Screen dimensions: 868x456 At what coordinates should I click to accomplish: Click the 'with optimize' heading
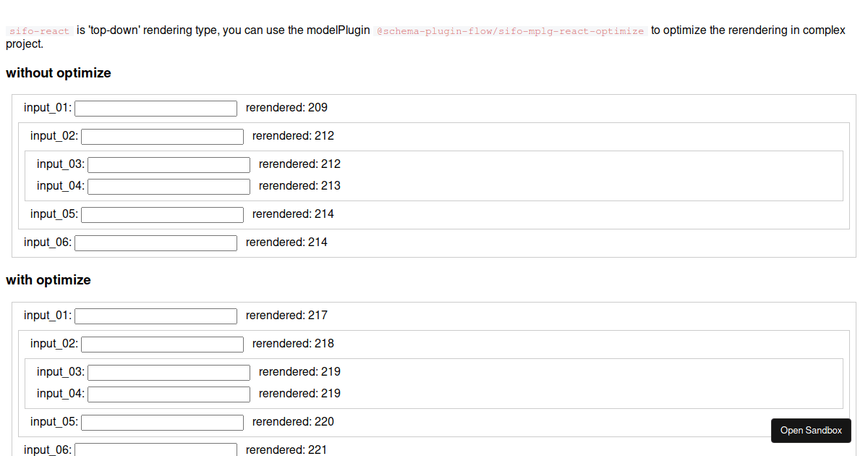(x=48, y=280)
